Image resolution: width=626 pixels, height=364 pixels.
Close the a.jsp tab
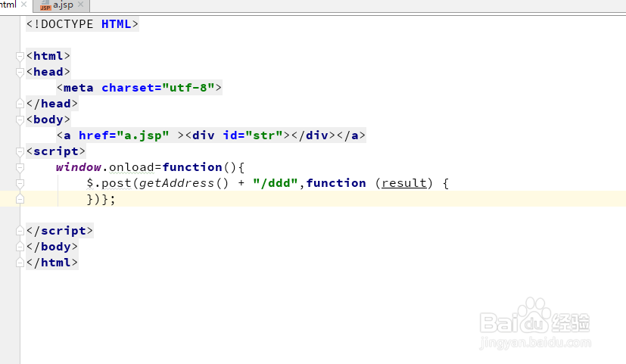pyautogui.click(x=81, y=5)
